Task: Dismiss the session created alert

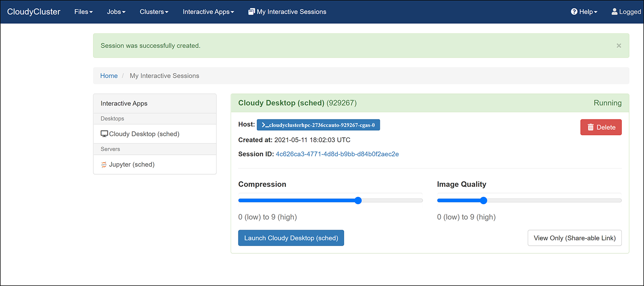Action: pos(619,46)
